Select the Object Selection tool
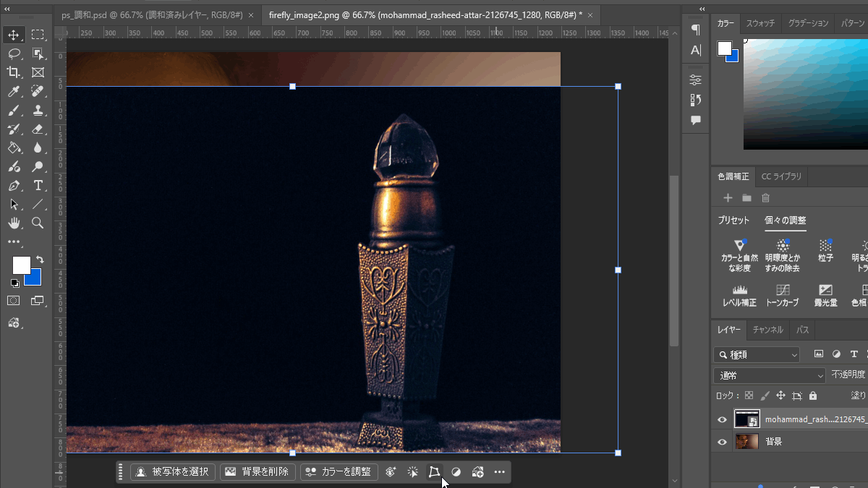Screen dimensions: 868x488 [x=38, y=53]
